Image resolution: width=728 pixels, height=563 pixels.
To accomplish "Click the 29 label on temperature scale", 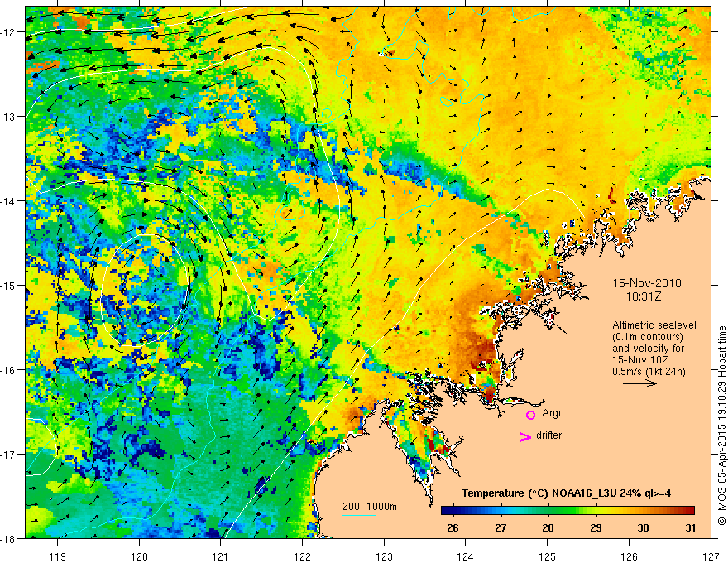I will coord(596,527).
